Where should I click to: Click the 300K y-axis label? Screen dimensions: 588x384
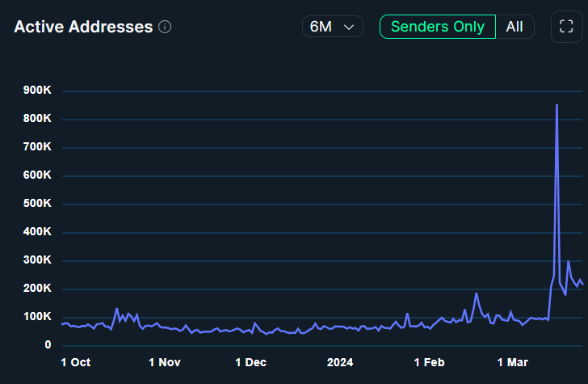[x=37, y=260]
